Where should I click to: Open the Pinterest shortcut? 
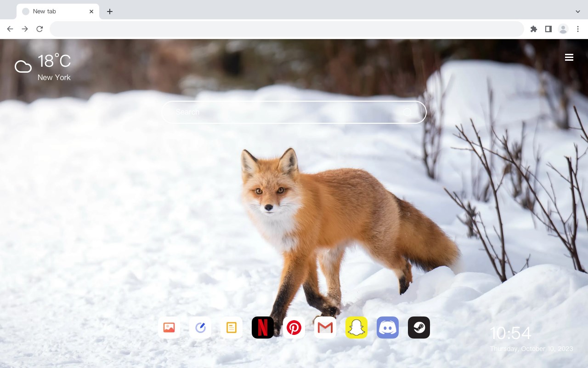pyautogui.click(x=294, y=328)
